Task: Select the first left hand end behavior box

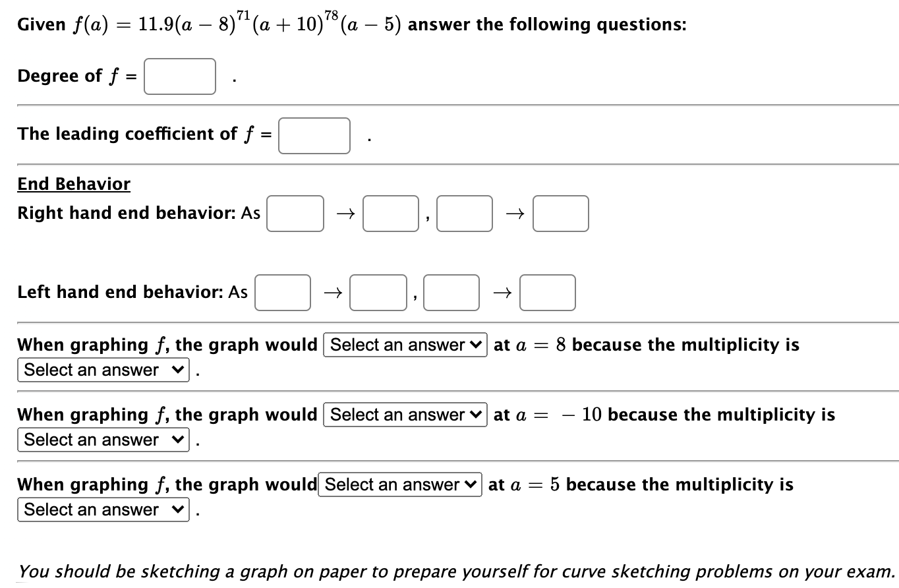Action: (283, 293)
